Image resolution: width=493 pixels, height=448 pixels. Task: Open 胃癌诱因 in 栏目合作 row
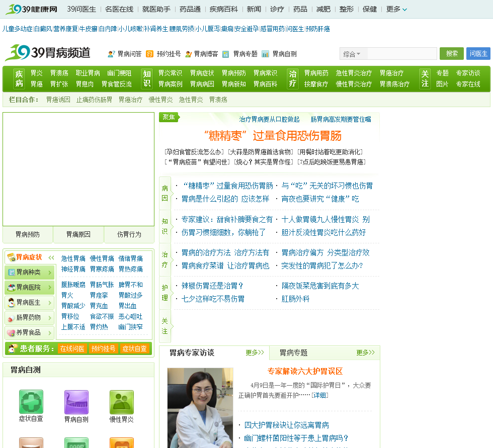[x=58, y=100]
